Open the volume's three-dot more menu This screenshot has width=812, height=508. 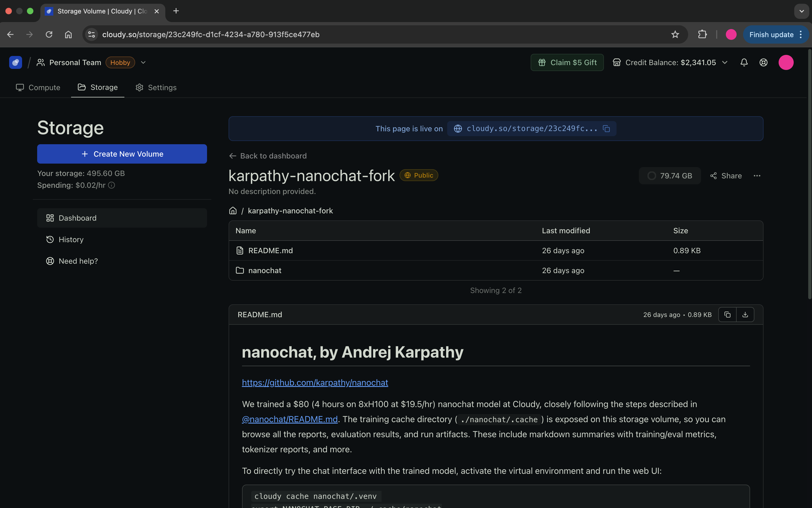757,176
